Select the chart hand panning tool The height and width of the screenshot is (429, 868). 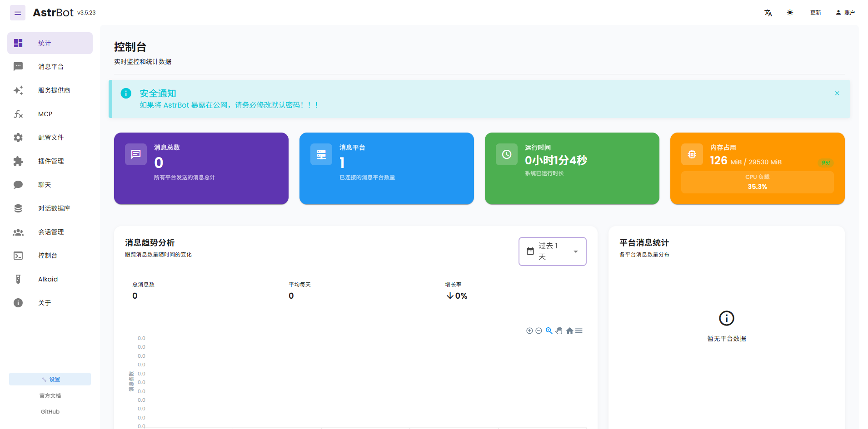point(559,331)
